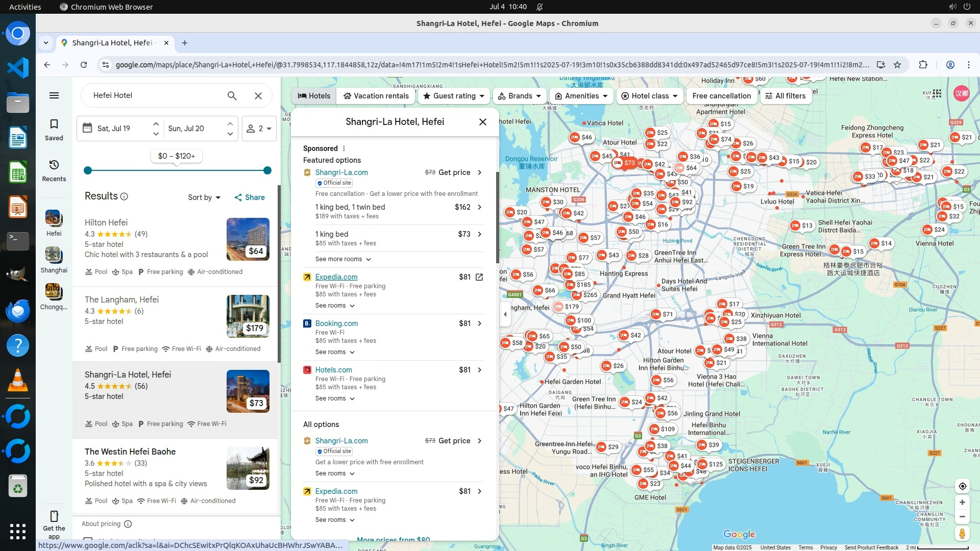Click the Share results button
The width and height of the screenshot is (980, 551).
click(x=250, y=197)
